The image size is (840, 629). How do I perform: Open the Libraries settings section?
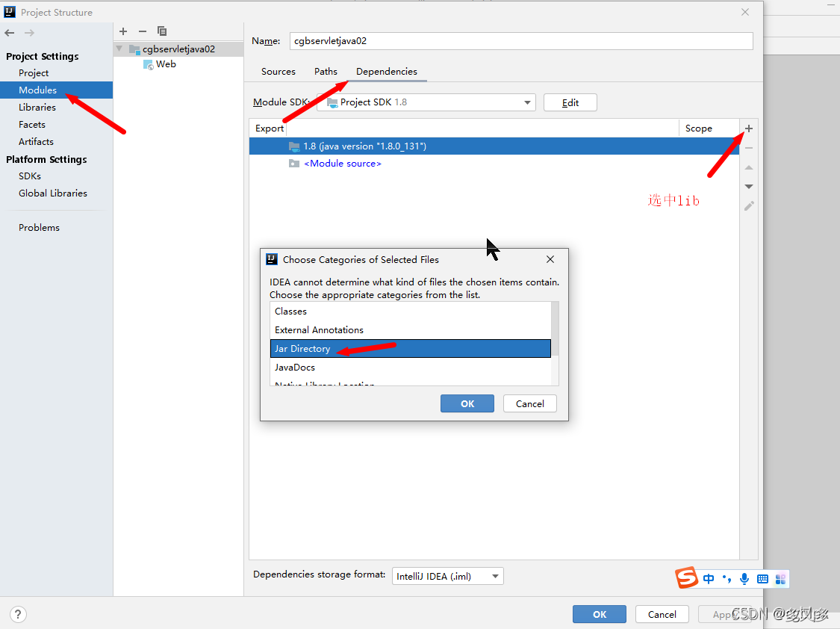tap(37, 107)
